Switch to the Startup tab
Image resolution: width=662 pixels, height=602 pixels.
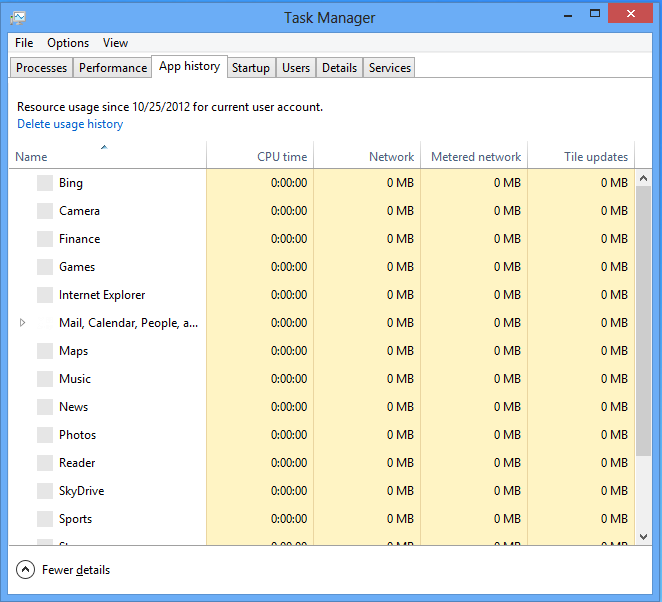tap(251, 68)
